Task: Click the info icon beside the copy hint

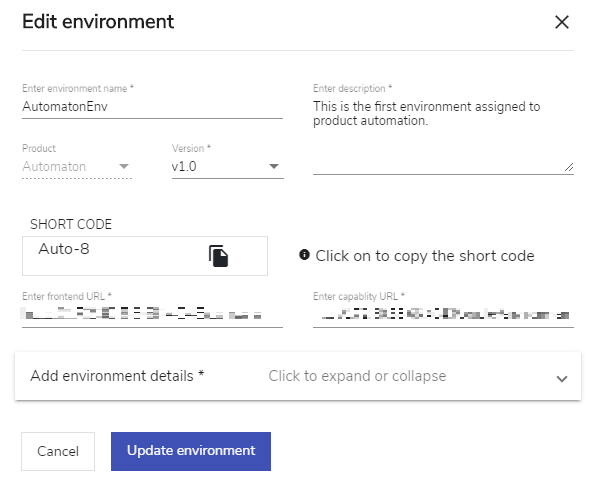Action: (304, 255)
